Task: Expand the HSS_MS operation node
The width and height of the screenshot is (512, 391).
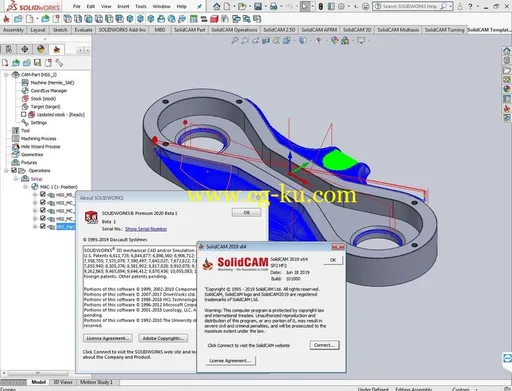Action: coord(35,194)
